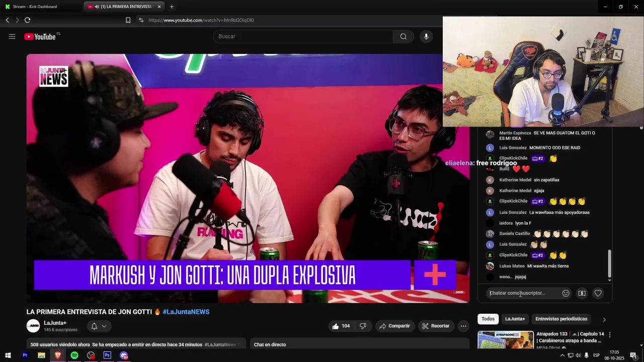Open the OBS taskbar icon
Screen dimensions: 644x362
(x=91, y=355)
